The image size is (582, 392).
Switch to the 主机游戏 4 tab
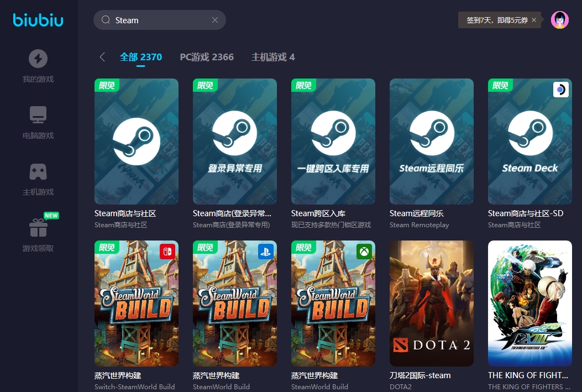273,57
